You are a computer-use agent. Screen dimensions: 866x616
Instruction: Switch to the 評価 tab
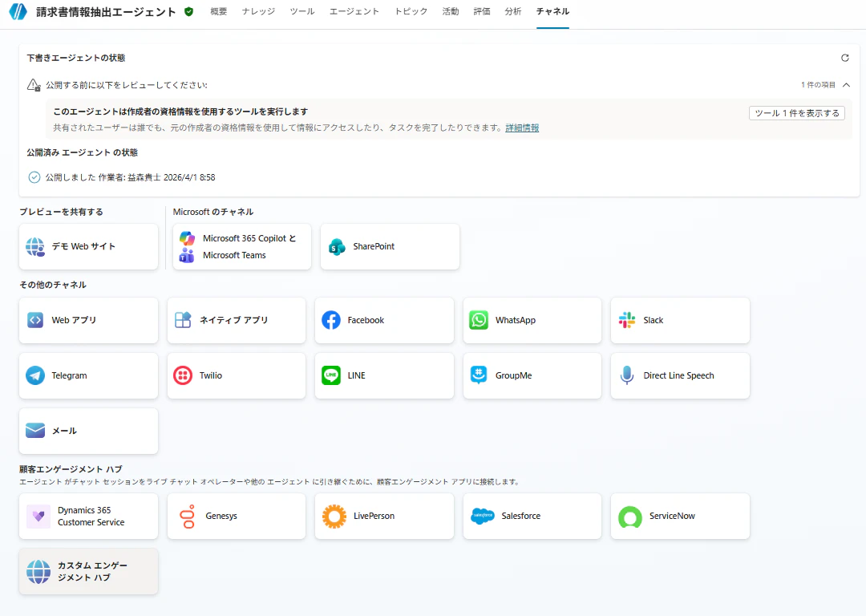(482, 11)
